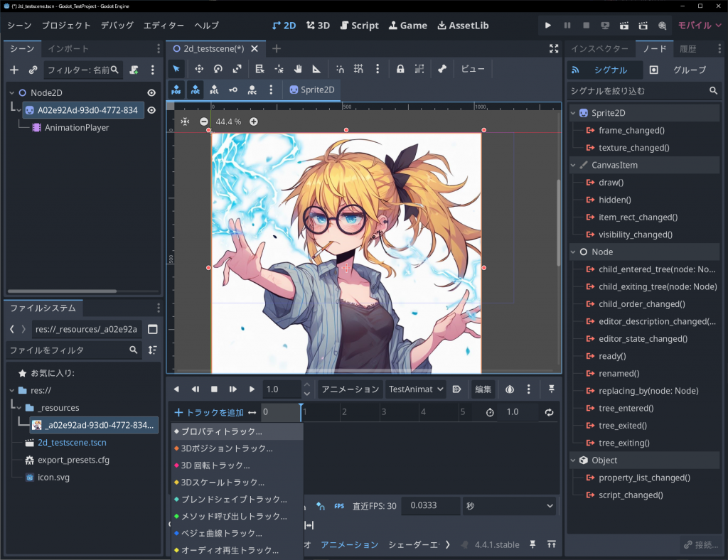The height and width of the screenshot is (560, 728).
Task: Select the Rotate mode tool
Action: [218, 69]
